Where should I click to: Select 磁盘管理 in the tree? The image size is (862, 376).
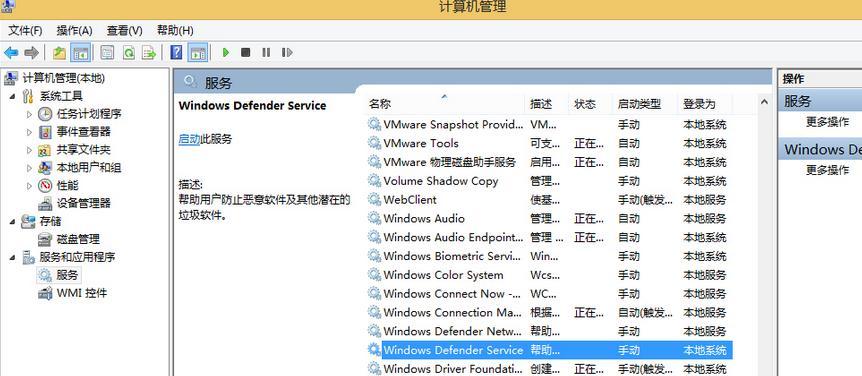pyautogui.click(x=78, y=239)
